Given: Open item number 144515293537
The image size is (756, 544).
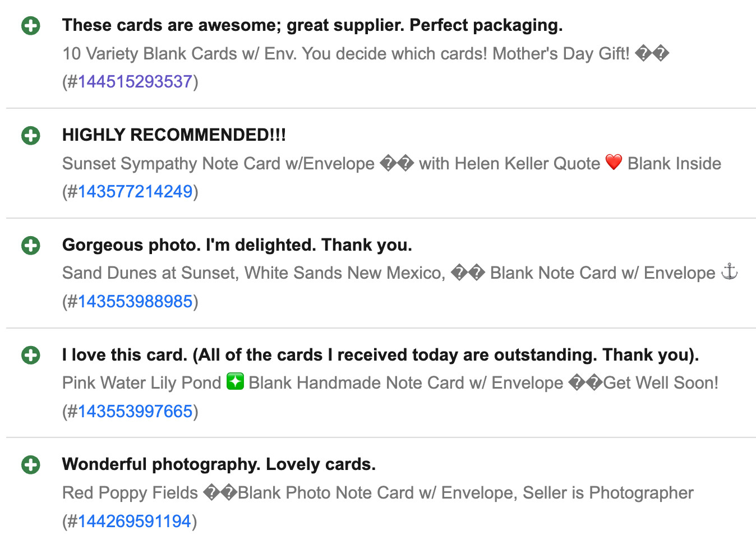Looking at the screenshot, I should 135,82.
